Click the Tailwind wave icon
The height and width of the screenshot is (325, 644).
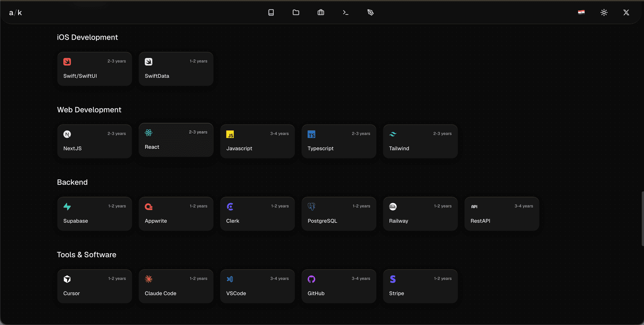(393, 134)
